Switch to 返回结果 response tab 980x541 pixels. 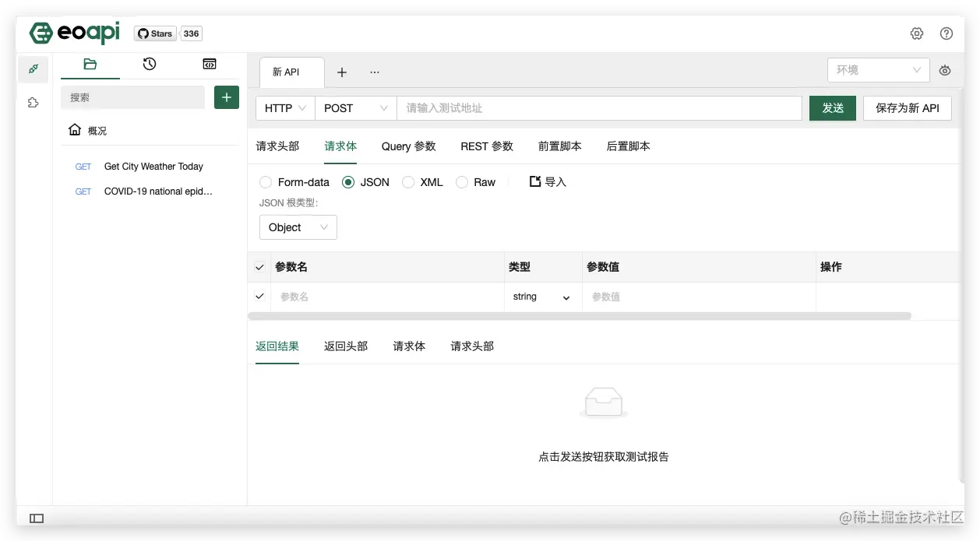tap(277, 346)
